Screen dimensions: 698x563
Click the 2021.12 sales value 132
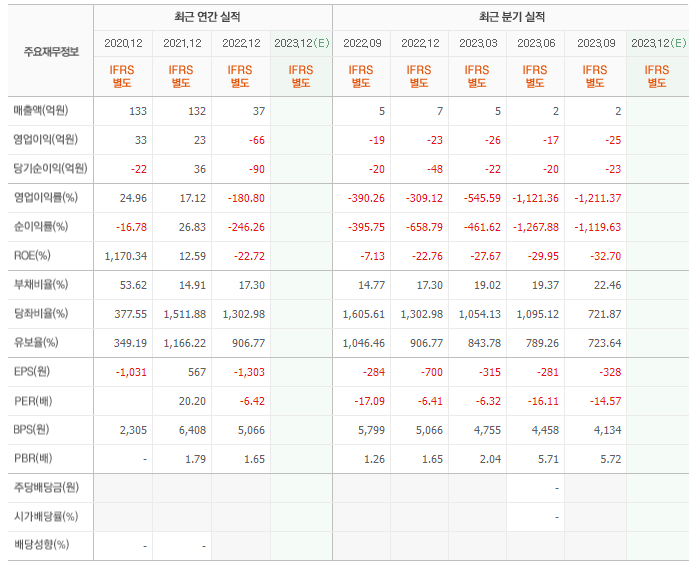tap(197, 111)
